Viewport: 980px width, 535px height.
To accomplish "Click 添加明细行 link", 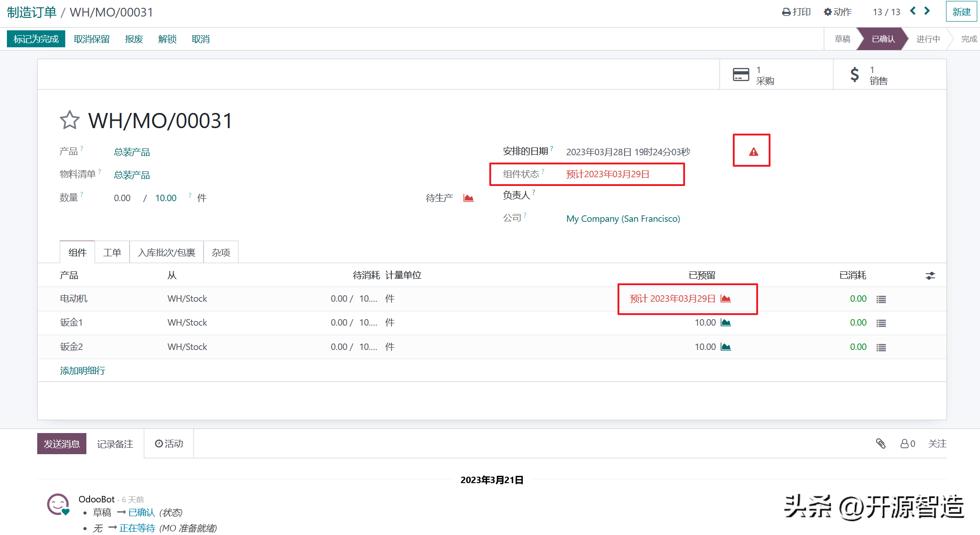I will 83,371.
